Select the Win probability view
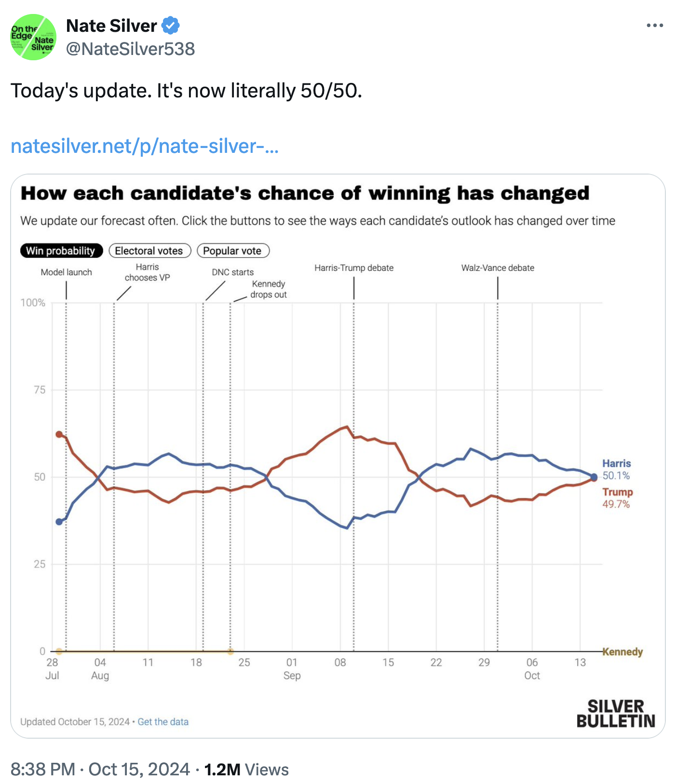The height and width of the screenshot is (784, 676). coord(61,251)
